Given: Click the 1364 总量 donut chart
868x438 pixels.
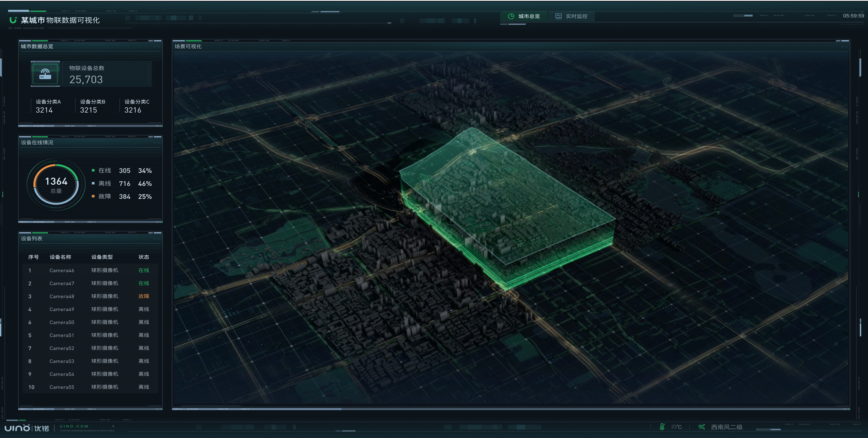Looking at the screenshot, I should (56, 184).
